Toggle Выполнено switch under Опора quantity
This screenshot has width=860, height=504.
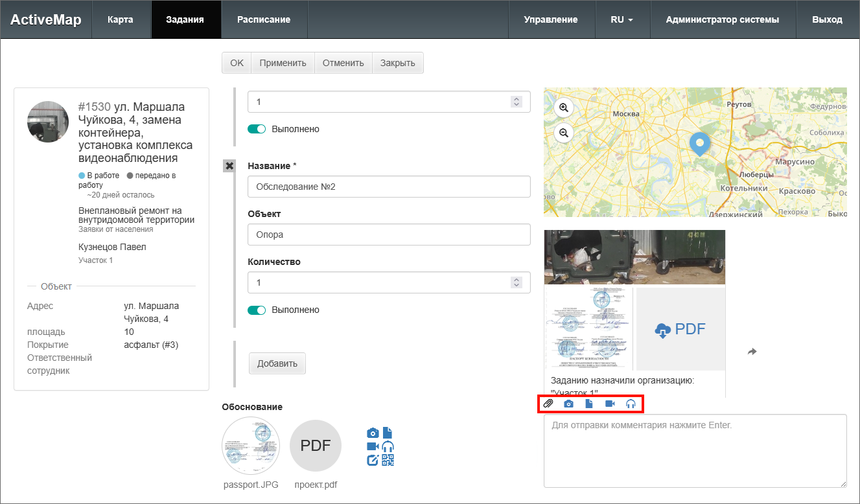257,310
